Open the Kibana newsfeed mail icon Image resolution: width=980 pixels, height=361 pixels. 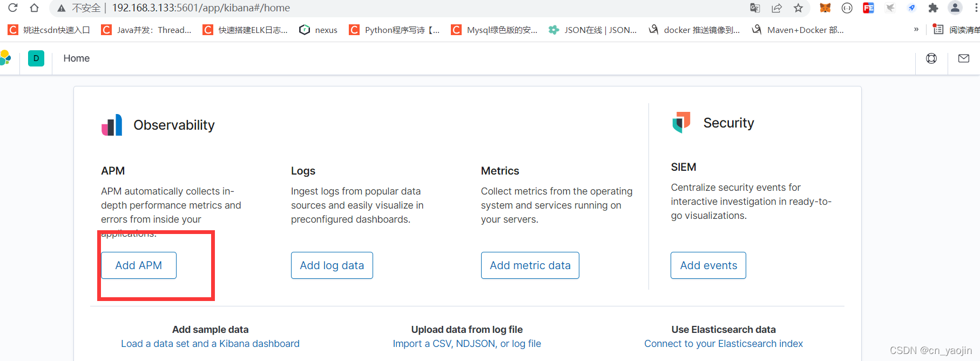point(964,58)
